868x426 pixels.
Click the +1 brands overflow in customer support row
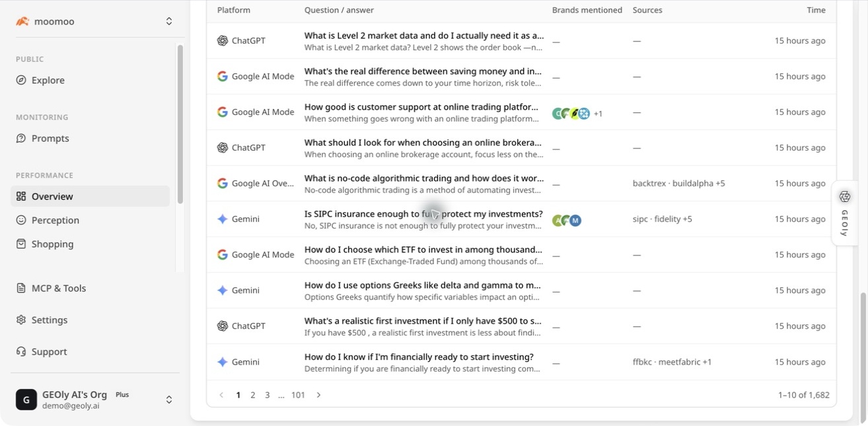(598, 114)
